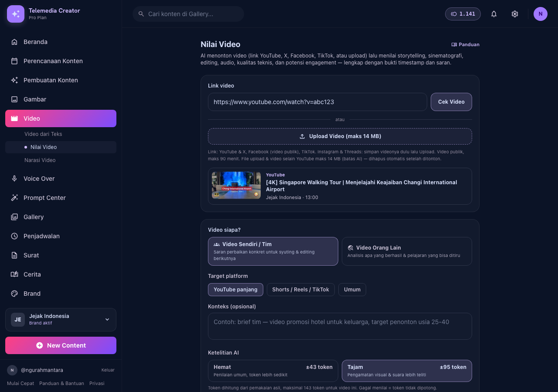Choose YouTube panjang target platform
Image resolution: width=558 pixels, height=392 pixels.
235,290
